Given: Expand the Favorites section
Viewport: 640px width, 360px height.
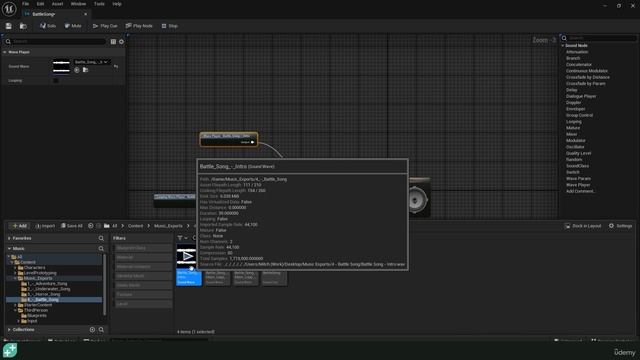Looking at the screenshot, I should 9,238.
